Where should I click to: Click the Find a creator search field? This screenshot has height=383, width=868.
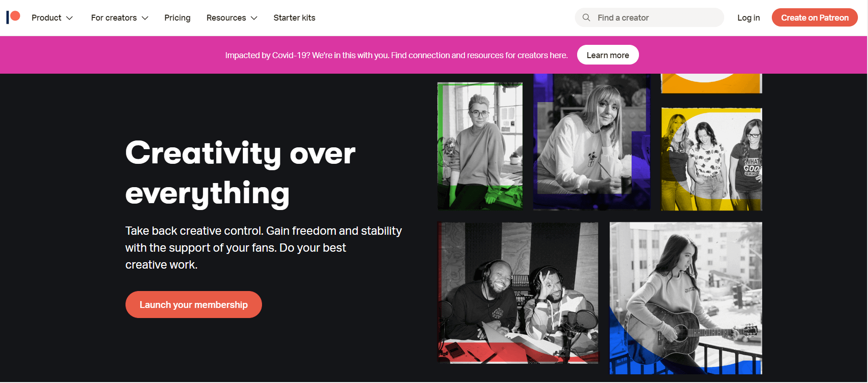click(x=650, y=17)
